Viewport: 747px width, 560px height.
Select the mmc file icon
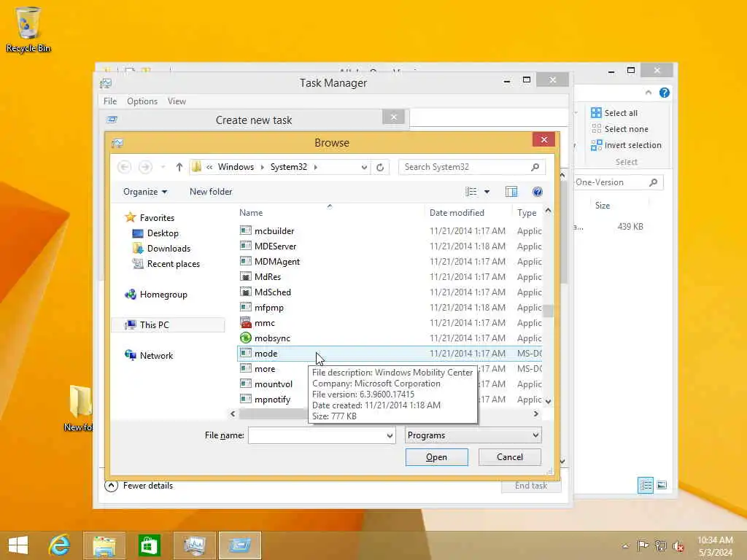tap(245, 322)
